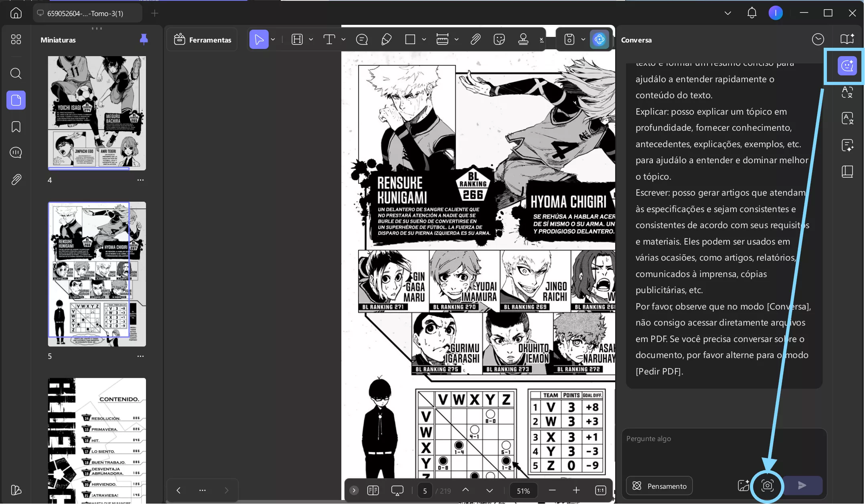Go back with the left navigation arrow
Screen dimensions: 865x504
tap(178, 490)
